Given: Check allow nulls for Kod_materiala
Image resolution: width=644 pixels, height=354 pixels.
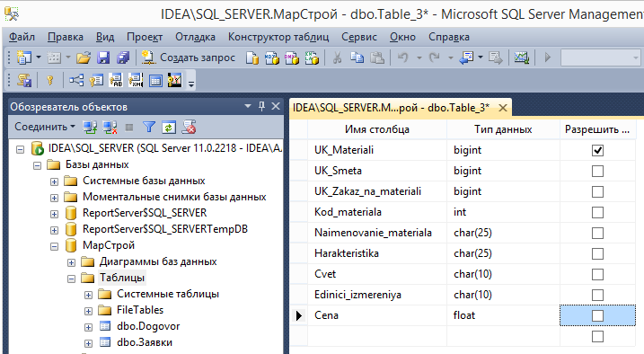Looking at the screenshot, I should [x=597, y=212].
